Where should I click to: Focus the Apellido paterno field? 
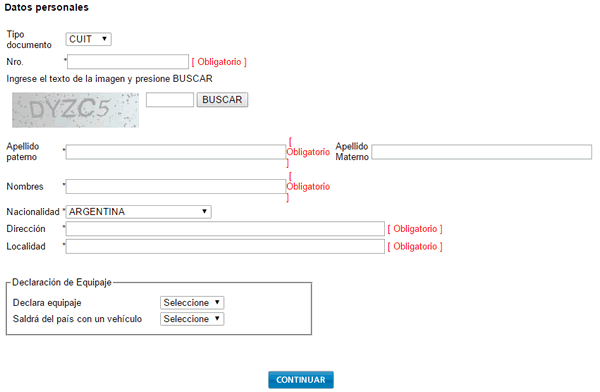point(176,152)
